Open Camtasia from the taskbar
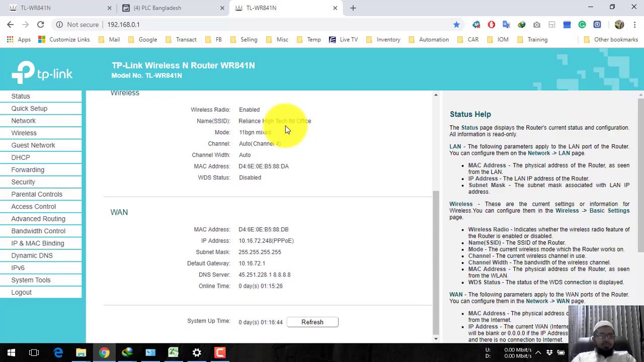Viewport: 644px width, 362px height. pyautogui.click(x=220, y=352)
